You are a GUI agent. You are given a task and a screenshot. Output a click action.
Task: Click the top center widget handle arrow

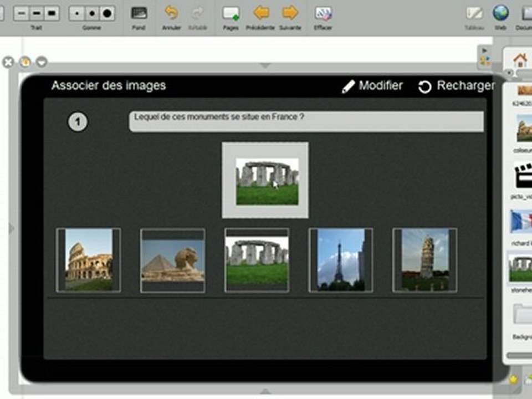(x=265, y=65)
